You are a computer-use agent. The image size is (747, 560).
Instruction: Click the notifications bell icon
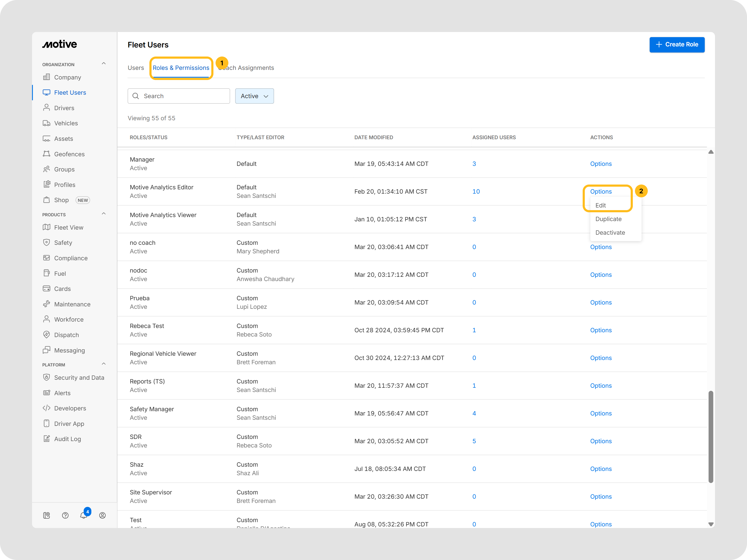[x=84, y=515]
